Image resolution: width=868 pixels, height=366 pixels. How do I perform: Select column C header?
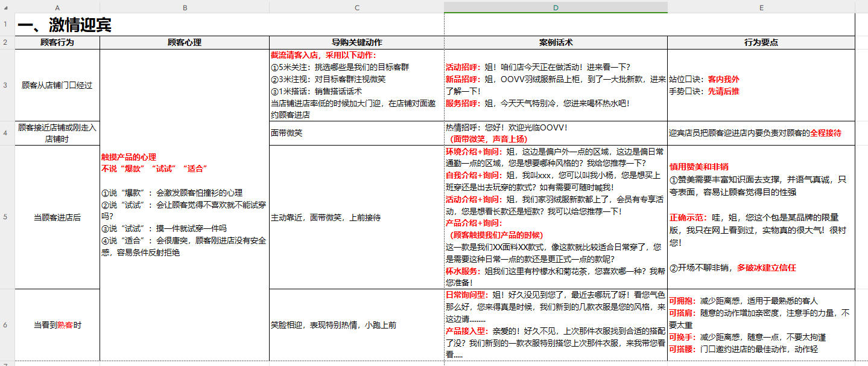(x=356, y=7)
